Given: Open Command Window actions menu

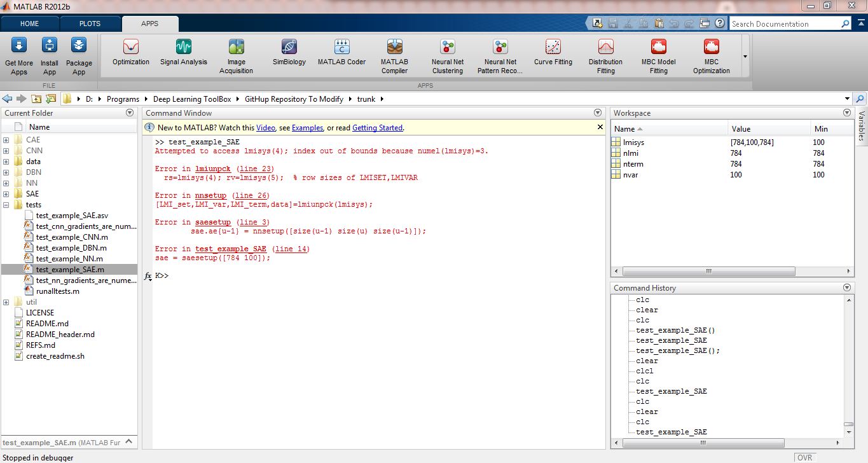Looking at the screenshot, I should 598,113.
